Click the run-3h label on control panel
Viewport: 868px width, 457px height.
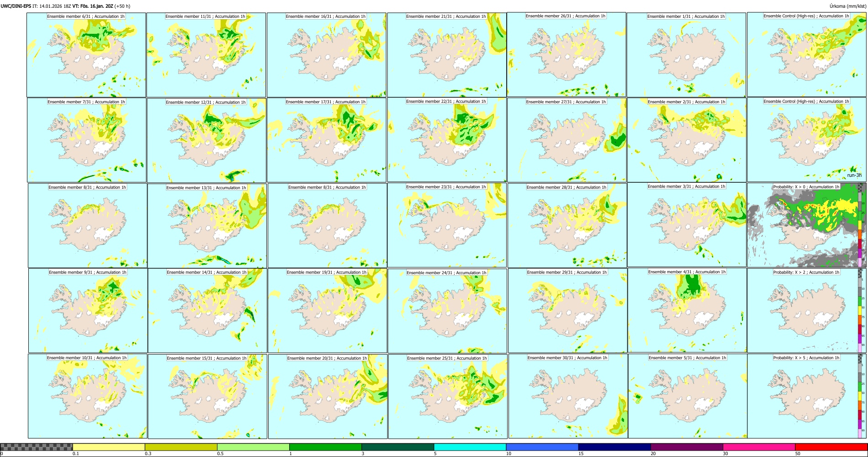(854, 175)
